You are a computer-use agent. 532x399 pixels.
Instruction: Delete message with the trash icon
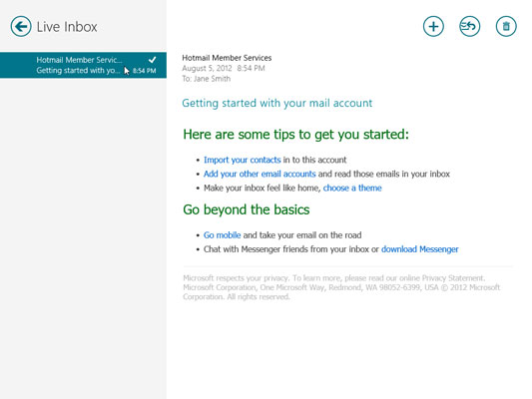click(506, 27)
